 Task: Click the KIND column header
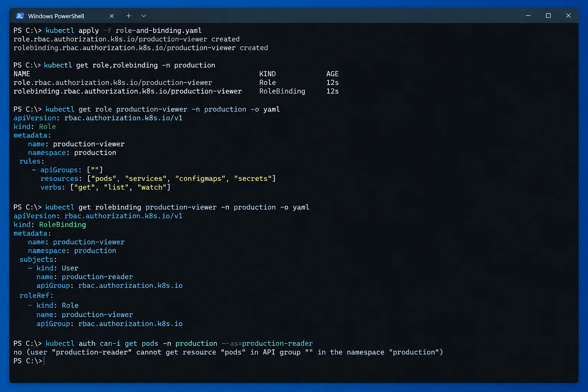[267, 74]
